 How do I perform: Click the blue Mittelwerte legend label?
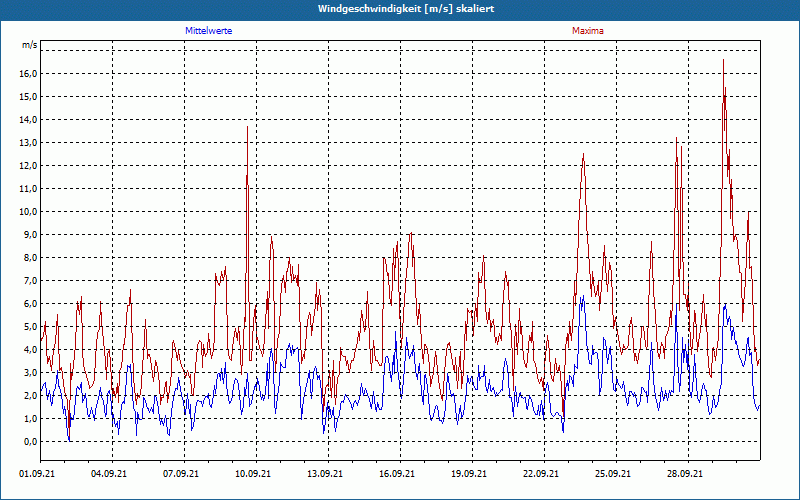(209, 31)
